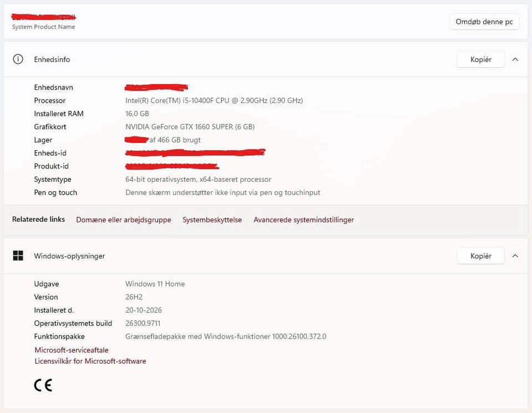Click the Omdøb denne pc button
Viewport: 532px width, 413px height.
coord(484,22)
